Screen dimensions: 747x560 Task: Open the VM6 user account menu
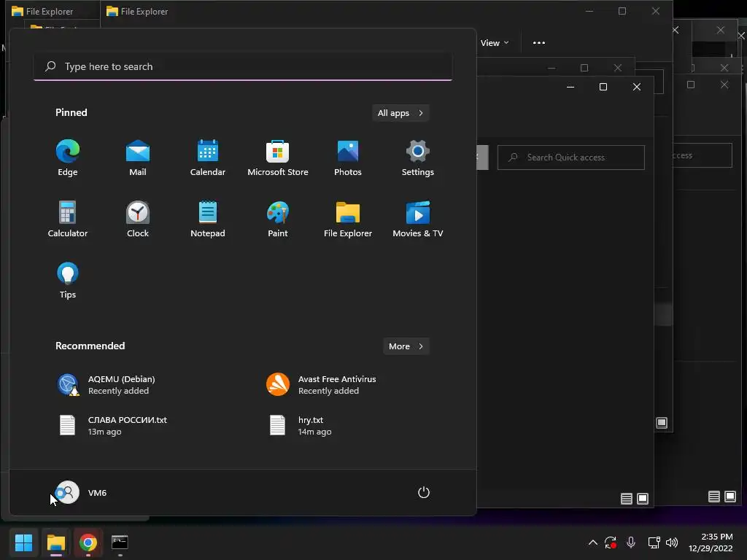click(x=81, y=492)
